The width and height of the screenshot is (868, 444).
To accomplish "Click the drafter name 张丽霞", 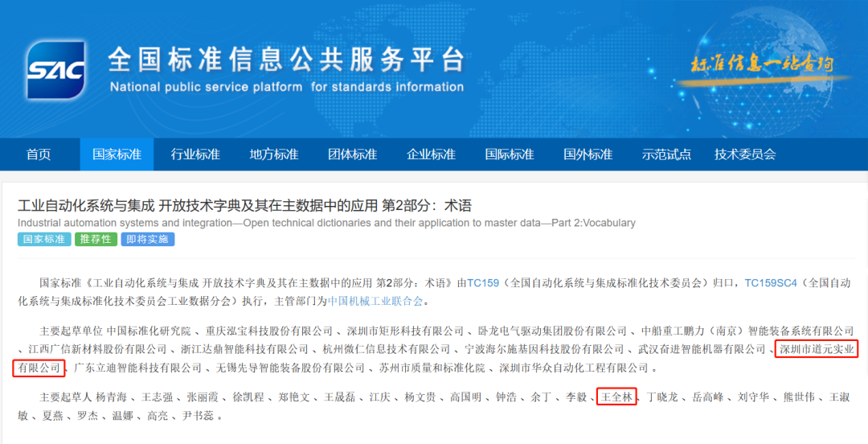I will (203, 397).
